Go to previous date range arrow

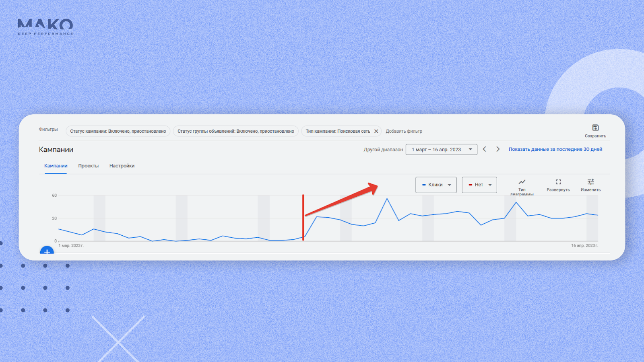point(485,149)
